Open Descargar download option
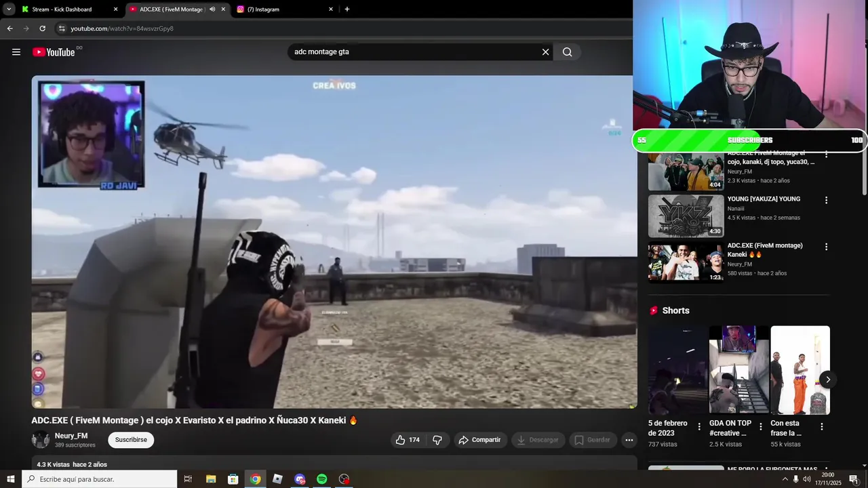 pyautogui.click(x=538, y=440)
